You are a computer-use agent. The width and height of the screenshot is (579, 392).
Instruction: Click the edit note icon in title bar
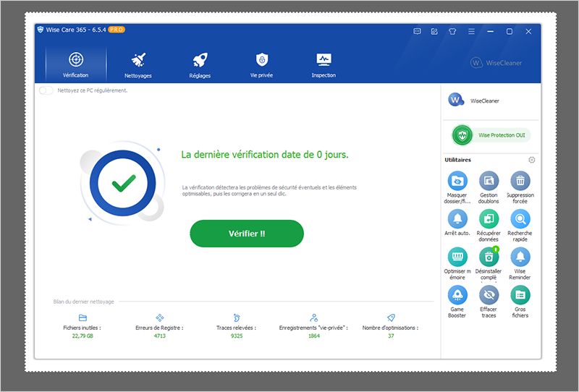click(x=434, y=31)
